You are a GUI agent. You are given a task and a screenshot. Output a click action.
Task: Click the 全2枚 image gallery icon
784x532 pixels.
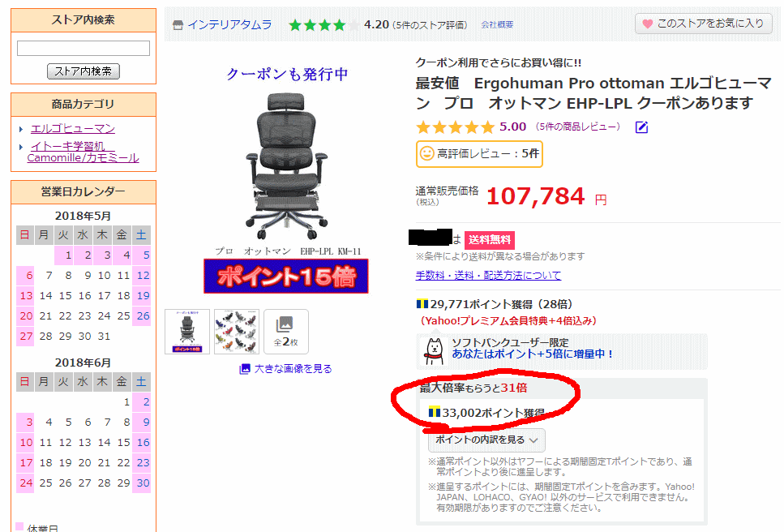tap(286, 332)
